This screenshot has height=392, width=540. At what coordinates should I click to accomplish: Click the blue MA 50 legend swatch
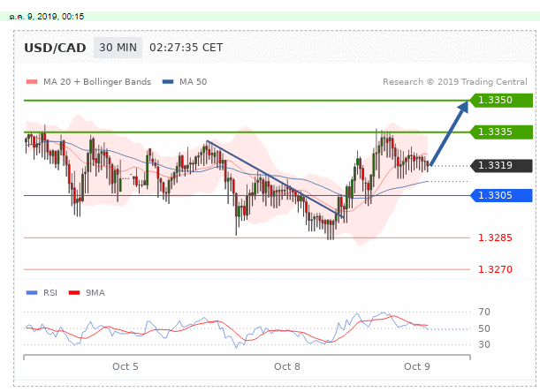tap(168, 82)
